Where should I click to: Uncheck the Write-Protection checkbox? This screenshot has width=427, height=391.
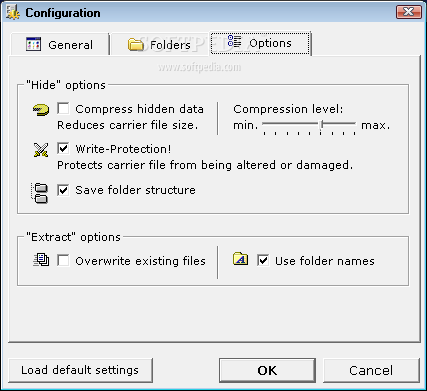point(63,148)
